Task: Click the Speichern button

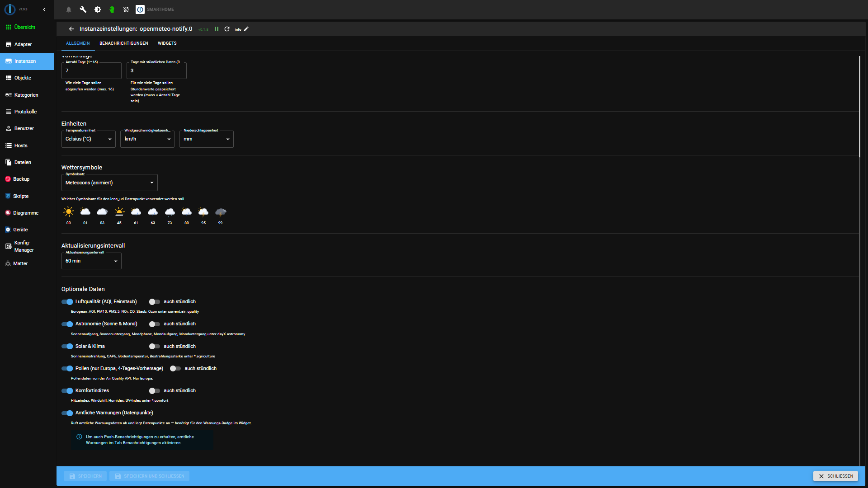Action: [85, 476]
